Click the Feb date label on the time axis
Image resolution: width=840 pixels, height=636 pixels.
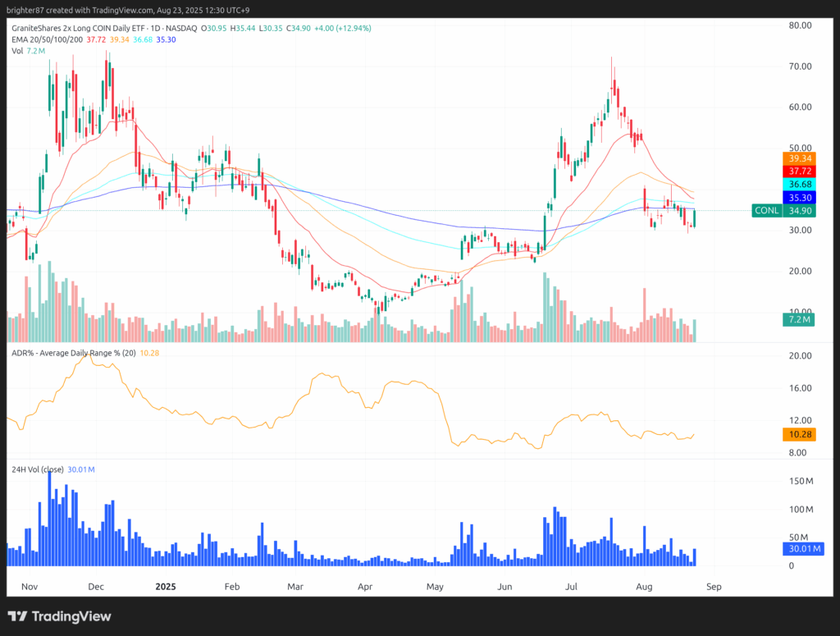232,587
